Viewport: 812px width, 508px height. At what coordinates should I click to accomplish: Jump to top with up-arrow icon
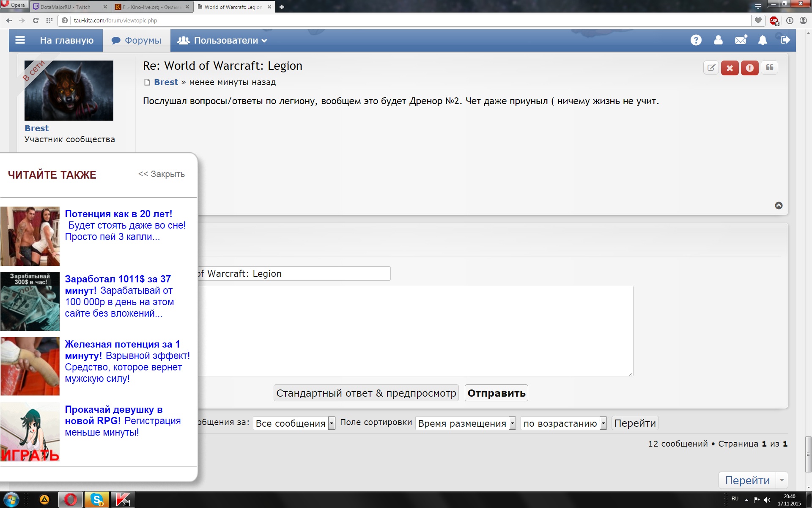(779, 205)
